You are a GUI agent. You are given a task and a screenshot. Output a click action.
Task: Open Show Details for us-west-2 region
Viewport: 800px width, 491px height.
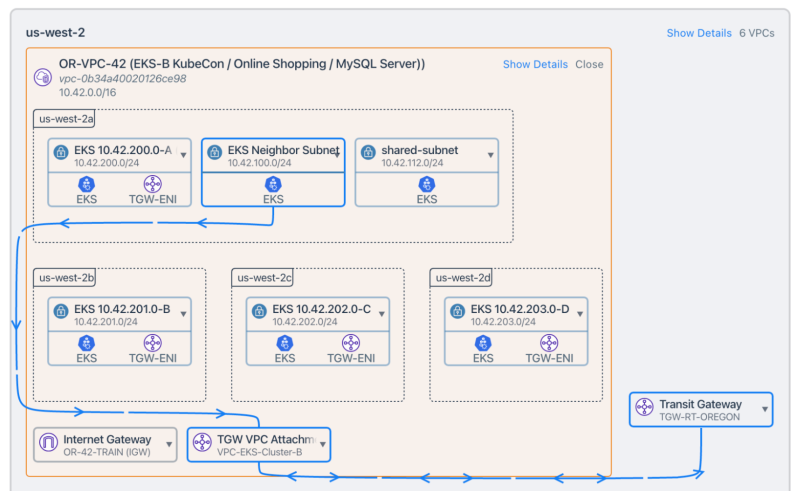pos(699,33)
